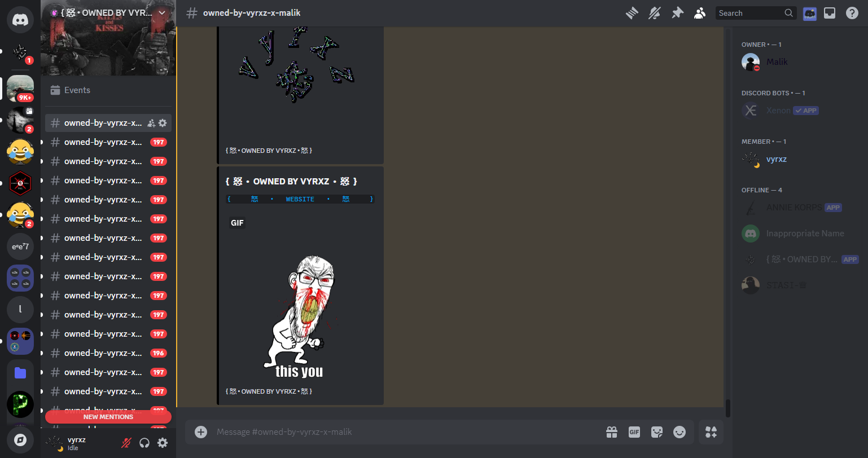Viewport: 868px width, 458px height.
Task: Click the WEBSITE link in the embed
Action: coord(300,199)
